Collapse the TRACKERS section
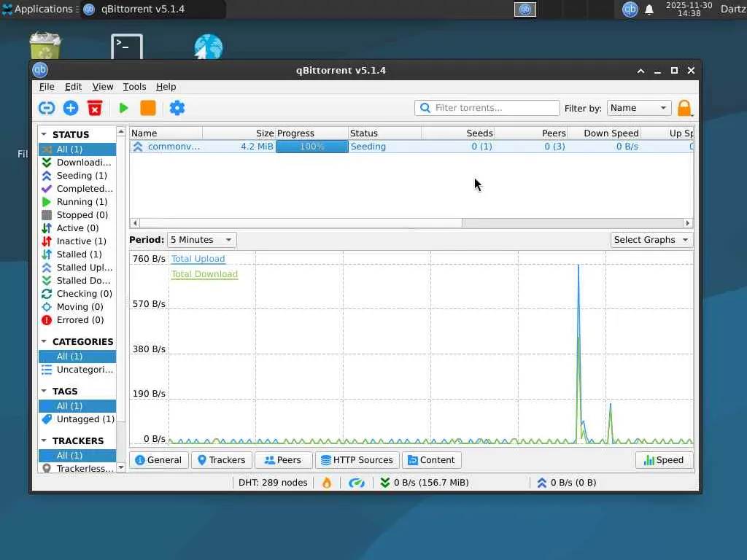This screenshot has width=747, height=560. tap(44, 440)
